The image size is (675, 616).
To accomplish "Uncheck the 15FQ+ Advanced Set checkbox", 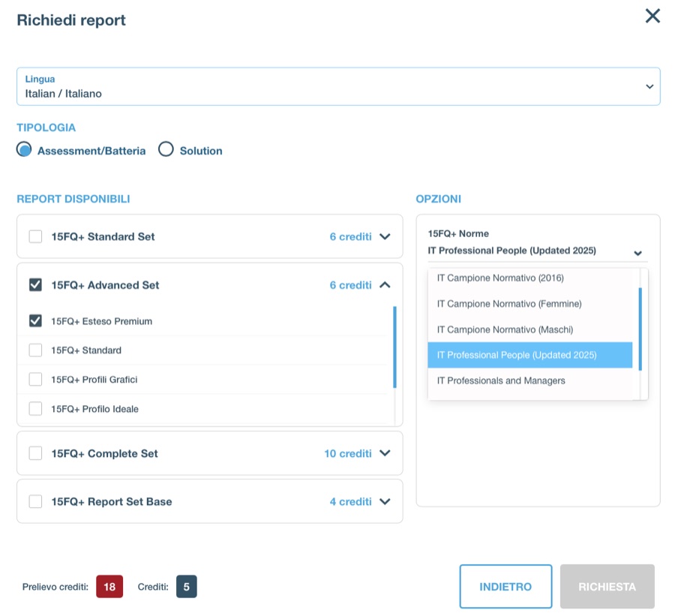I will pyautogui.click(x=35, y=284).
